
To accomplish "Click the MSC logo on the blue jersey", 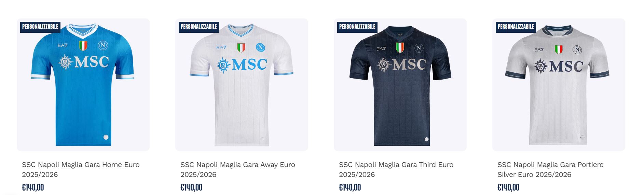I will coord(84,62).
